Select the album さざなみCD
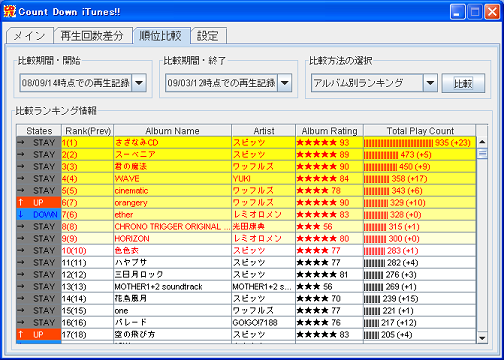The image size is (504, 360). pos(172,143)
